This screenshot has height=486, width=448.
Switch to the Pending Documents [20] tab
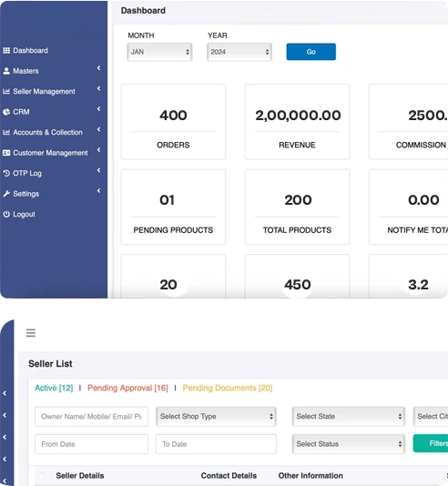[228, 388]
